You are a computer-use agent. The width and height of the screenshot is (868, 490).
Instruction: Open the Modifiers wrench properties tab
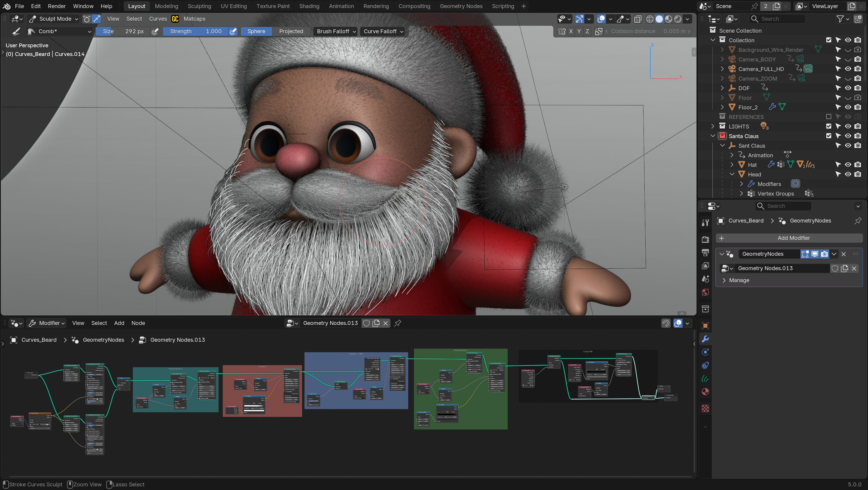[705, 339]
